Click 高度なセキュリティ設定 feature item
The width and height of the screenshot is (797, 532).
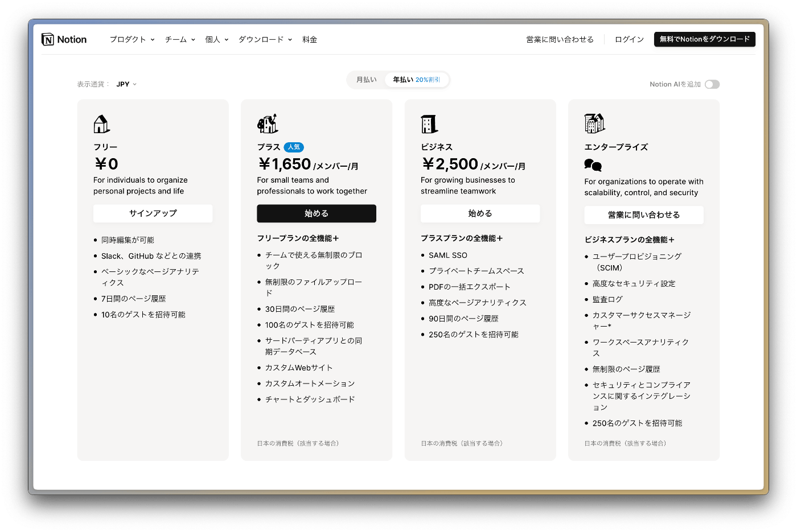634,283
